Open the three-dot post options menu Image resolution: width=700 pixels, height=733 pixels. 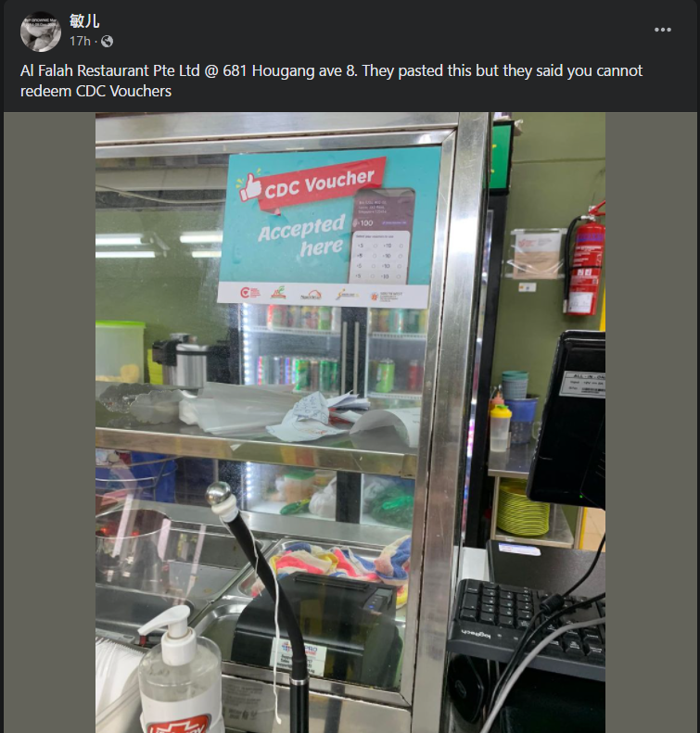[x=662, y=30]
